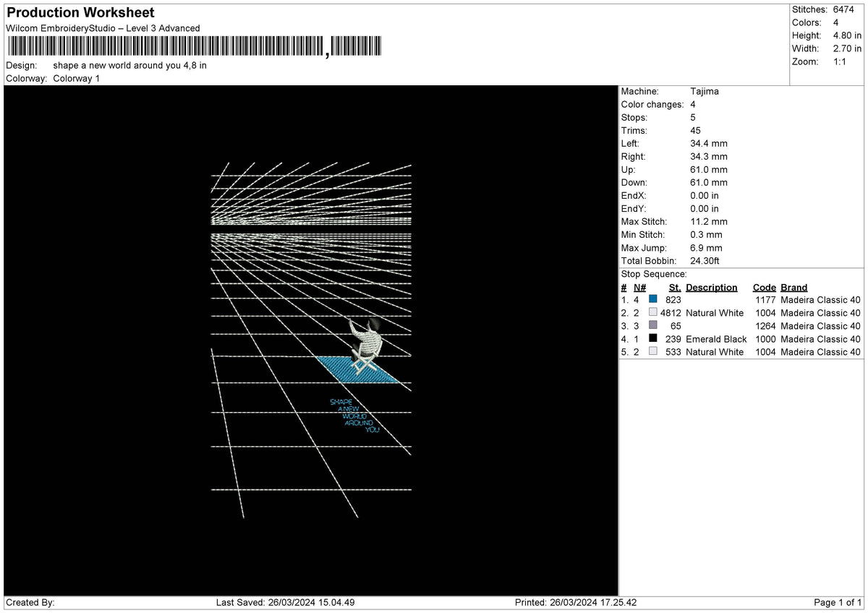Click the Brand column header
This screenshot has height=613, width=868.
click(x=793, y=287)
